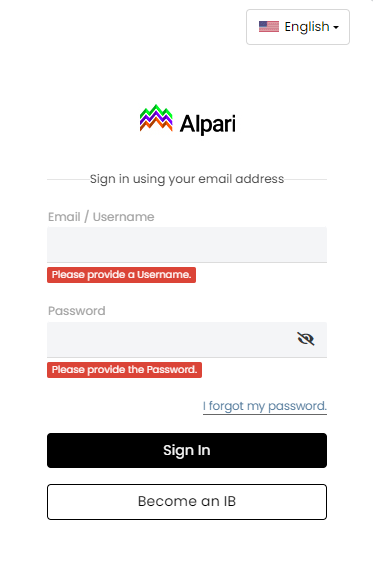
Task: Click the Password field label
Action: pos(76,311)
